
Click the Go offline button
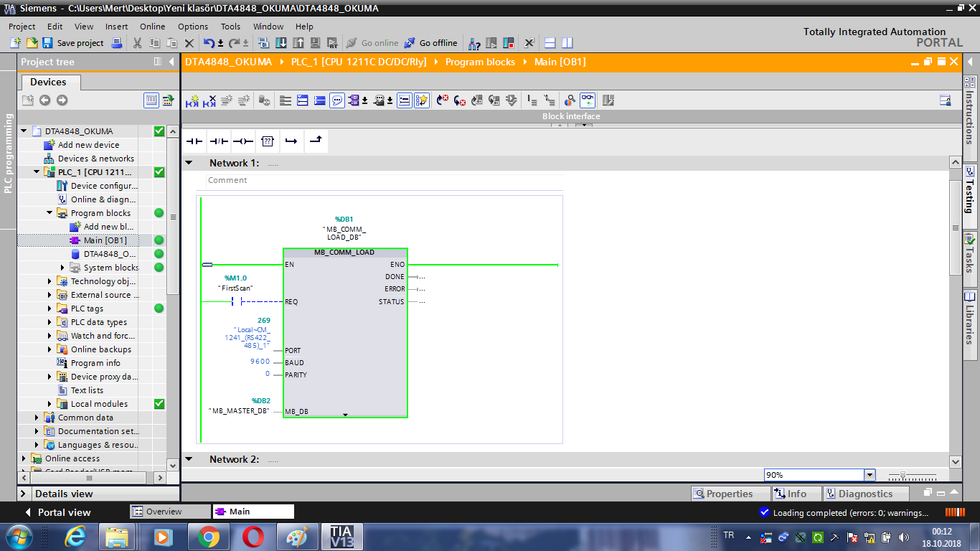[x=430, y=43]
